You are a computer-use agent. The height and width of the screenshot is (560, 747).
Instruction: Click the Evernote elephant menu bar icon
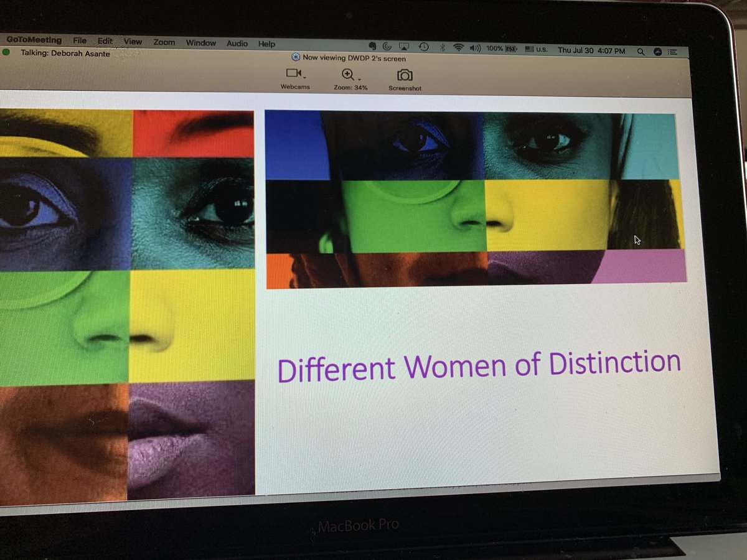[x=372, y=46]
